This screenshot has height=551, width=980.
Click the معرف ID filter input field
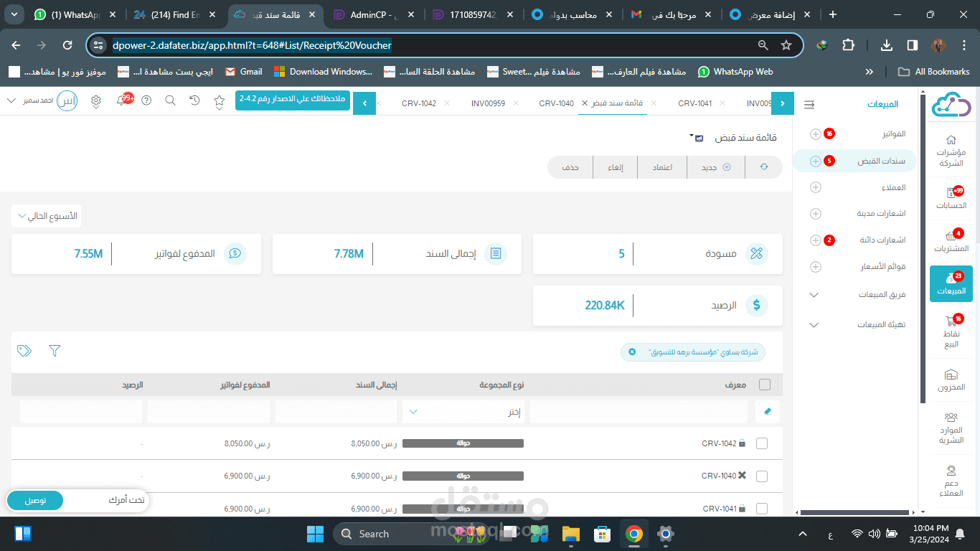pos(640,412)
